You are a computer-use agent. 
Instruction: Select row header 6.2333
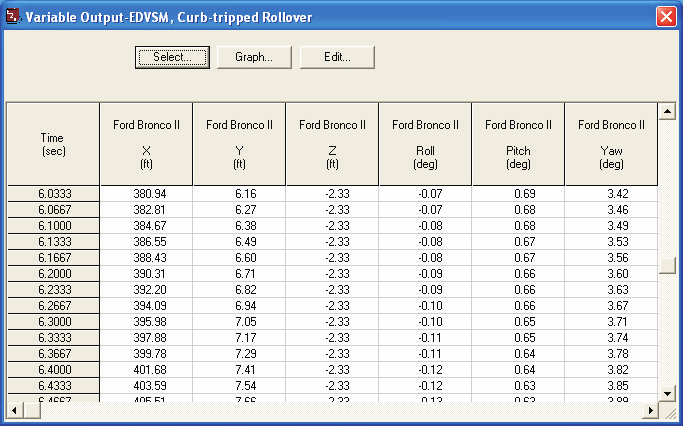coord(53,290)
